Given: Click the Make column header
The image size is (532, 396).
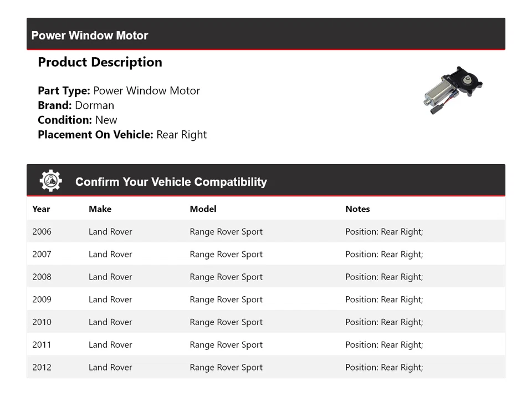Looking at the screenshot, I should [100, 209].
